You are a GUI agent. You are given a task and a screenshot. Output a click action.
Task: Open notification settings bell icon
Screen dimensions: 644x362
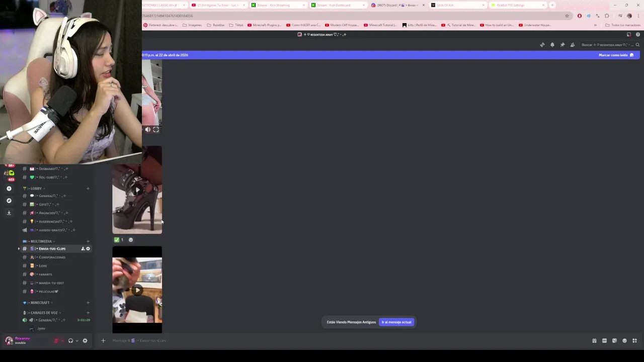point(552,45)
